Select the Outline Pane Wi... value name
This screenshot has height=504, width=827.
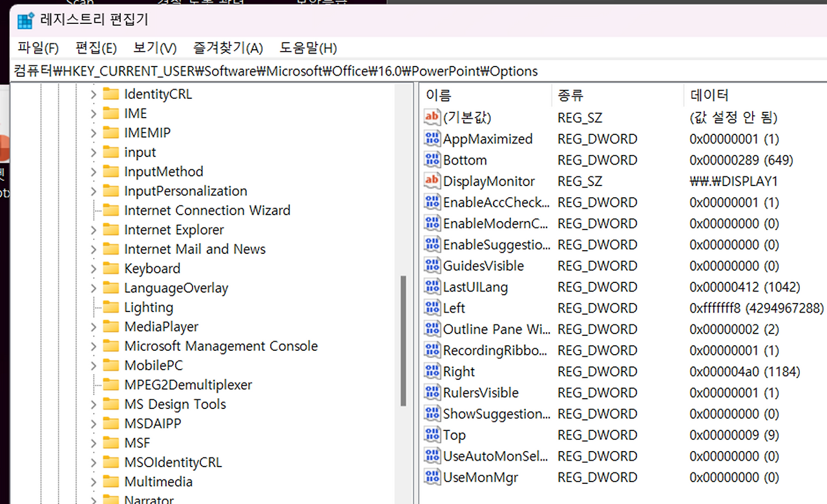point(496,329)
